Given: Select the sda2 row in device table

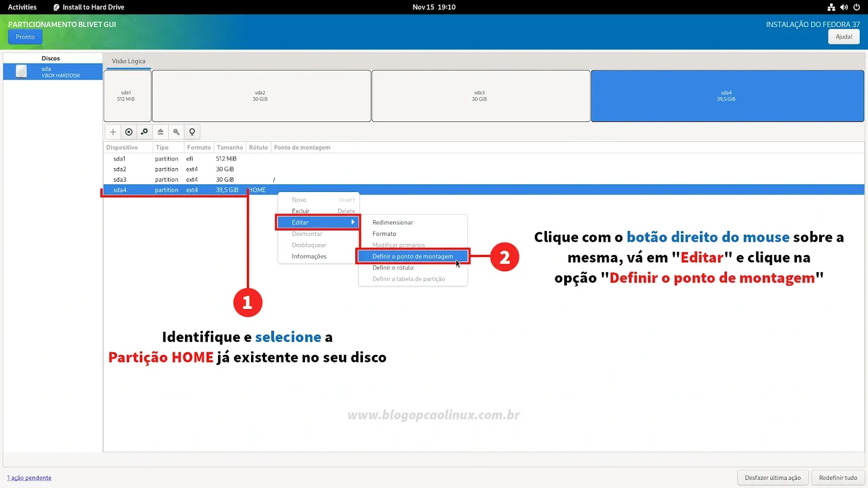Looking at the screenshot, I should pyautogui.click(x=484, y=169).
